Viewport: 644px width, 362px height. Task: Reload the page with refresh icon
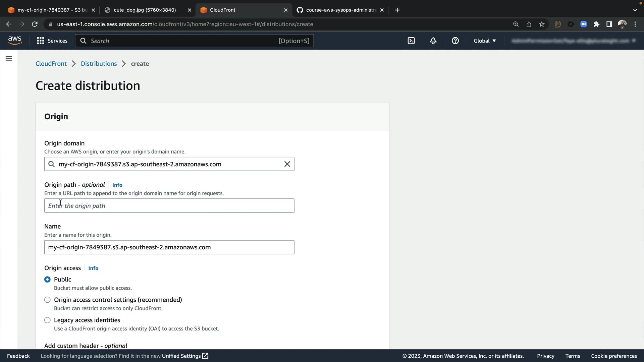click(x=35, y=24)
